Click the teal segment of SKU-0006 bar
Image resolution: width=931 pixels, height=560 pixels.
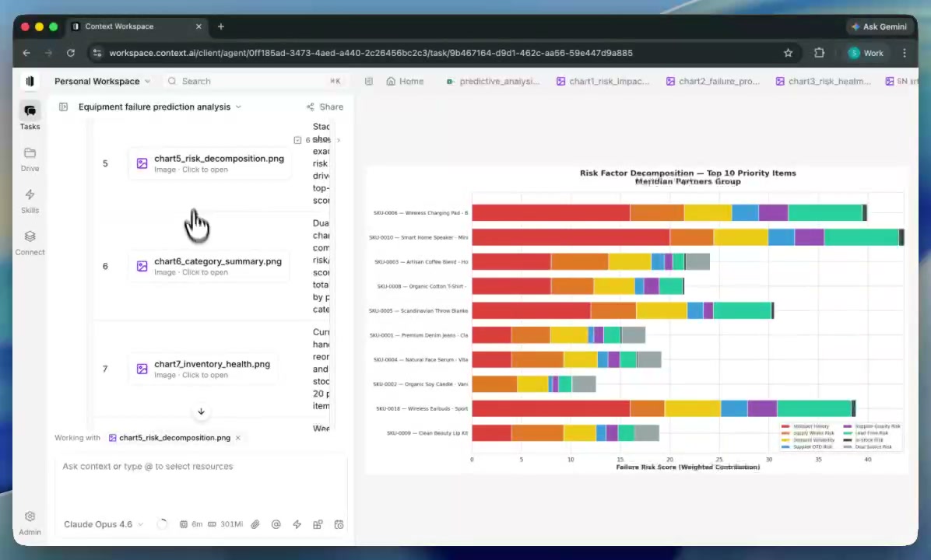click(825, 212)
